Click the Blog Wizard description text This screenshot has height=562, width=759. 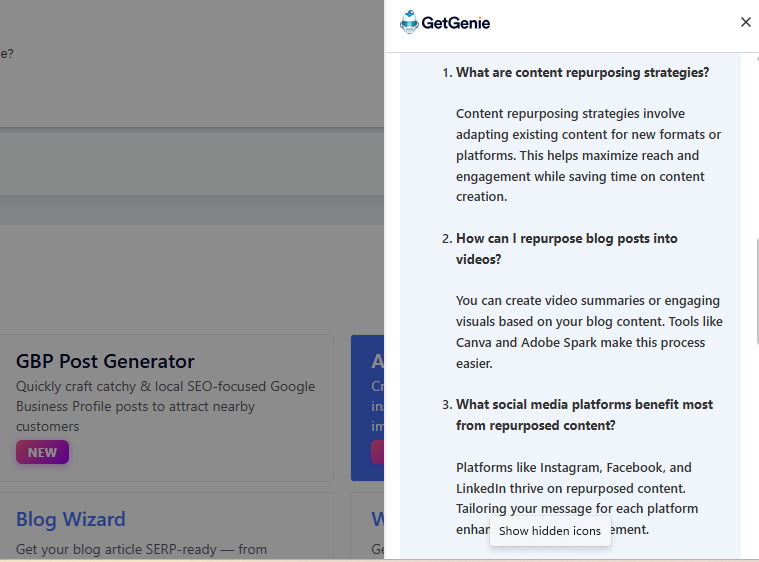(141, 549)
